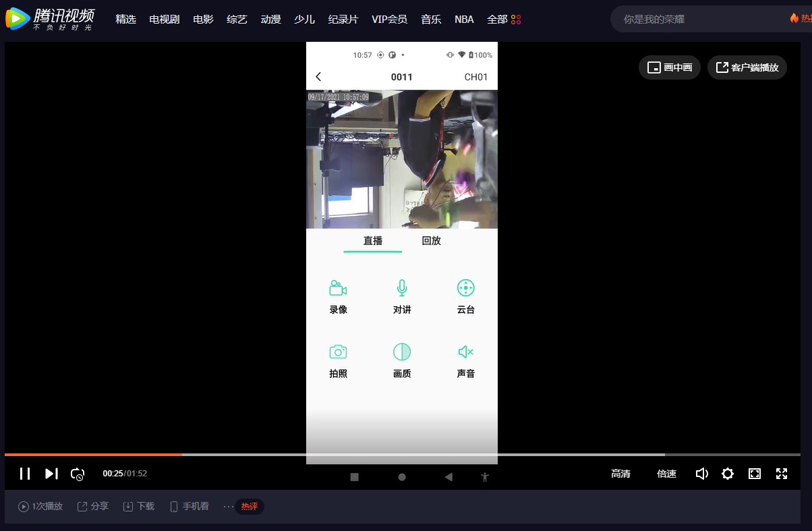Enable 画中画 picture-in-picture mode
Screen dimensions: 812x531
(x=670, y=67)
